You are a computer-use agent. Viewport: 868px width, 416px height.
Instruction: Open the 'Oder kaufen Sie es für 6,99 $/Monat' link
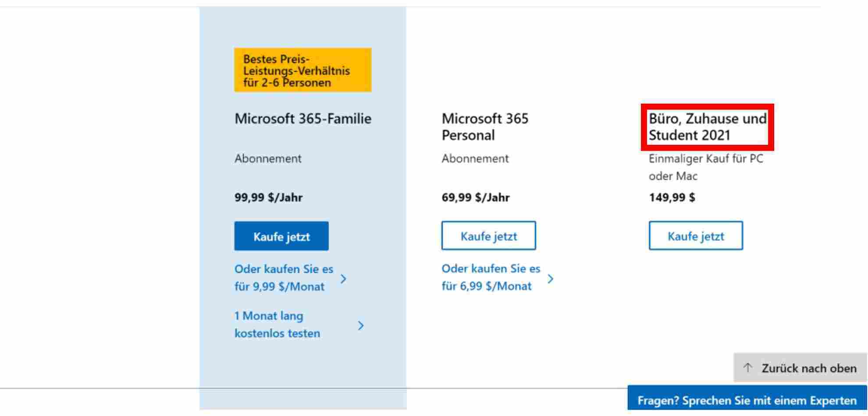click(x=491, y=277)
